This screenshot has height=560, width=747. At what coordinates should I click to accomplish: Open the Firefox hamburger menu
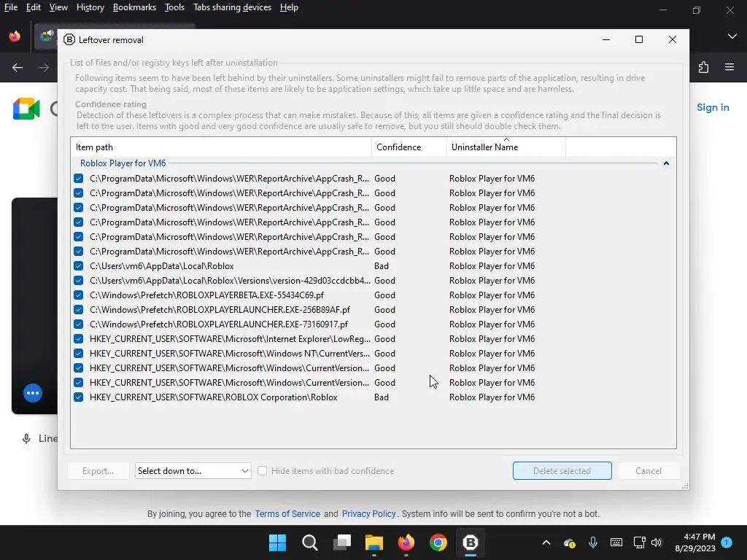[729, 67]
